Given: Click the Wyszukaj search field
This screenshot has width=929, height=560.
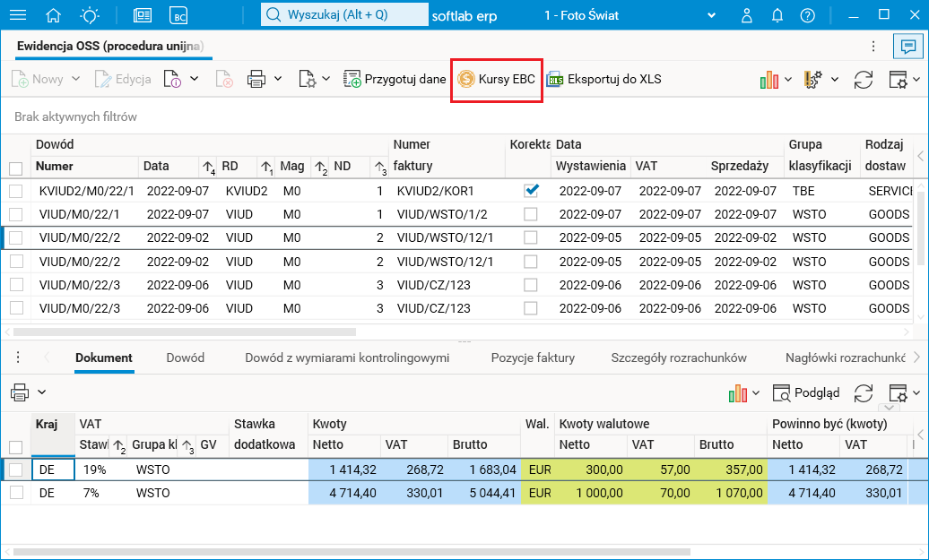Looking at the screenshot, I should (345, 15).
